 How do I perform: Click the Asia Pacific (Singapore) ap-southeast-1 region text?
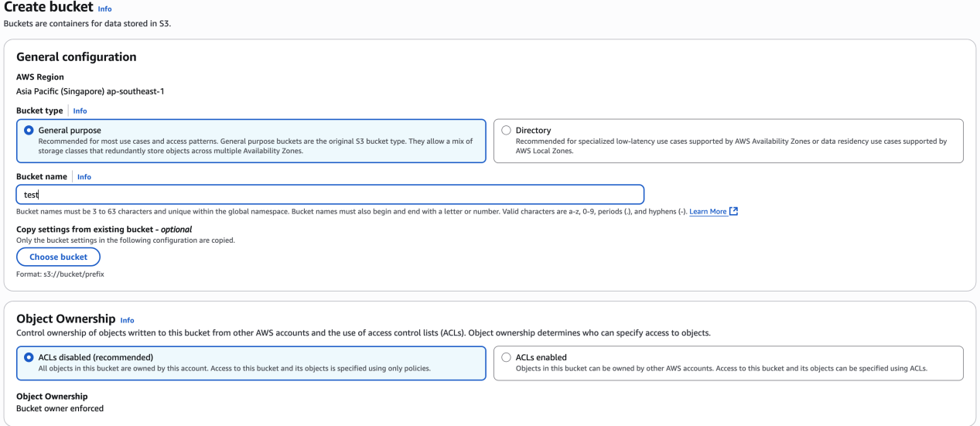pyautogui.click(x=90, y=91)
